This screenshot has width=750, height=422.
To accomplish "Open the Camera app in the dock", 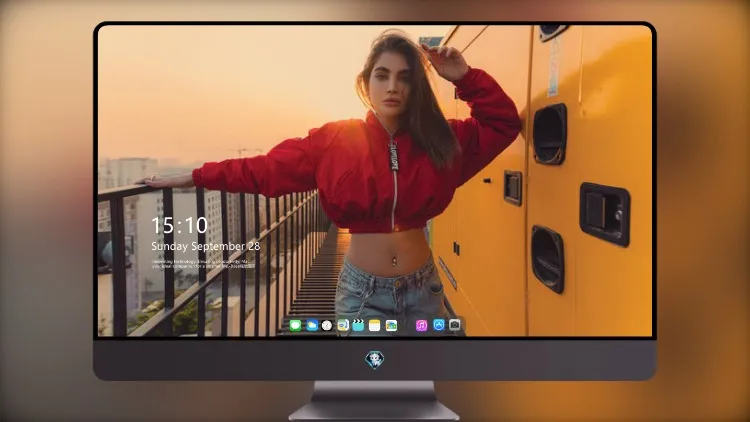I will (454, 325).
